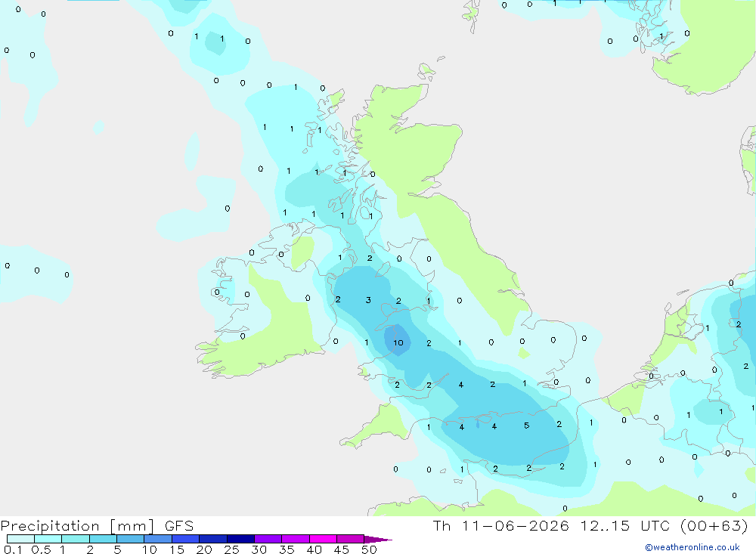Click the 5–10 mm legend color swatch

coord(130,539)
